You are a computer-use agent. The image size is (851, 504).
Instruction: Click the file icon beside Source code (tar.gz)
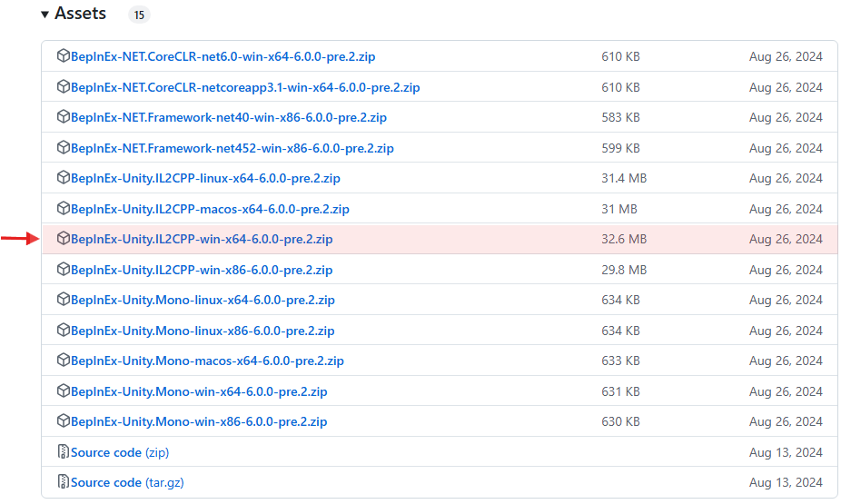coord(64,481)
